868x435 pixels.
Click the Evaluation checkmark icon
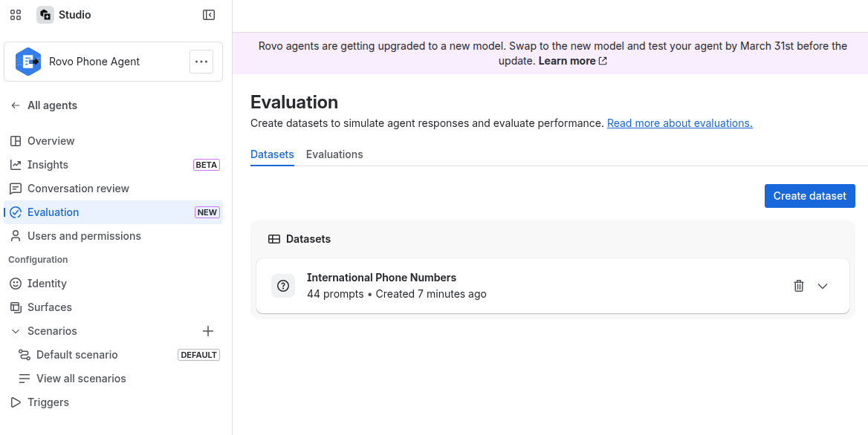16,212
